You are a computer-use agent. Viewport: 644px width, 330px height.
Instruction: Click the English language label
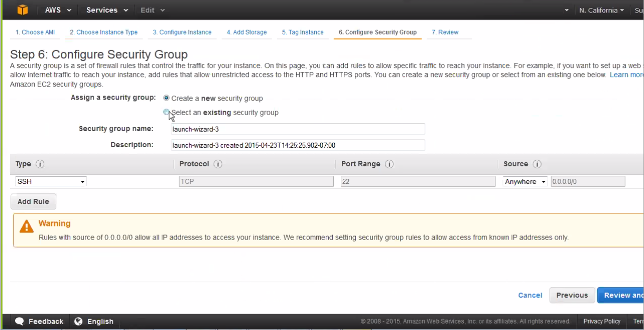tap(100, 321)
